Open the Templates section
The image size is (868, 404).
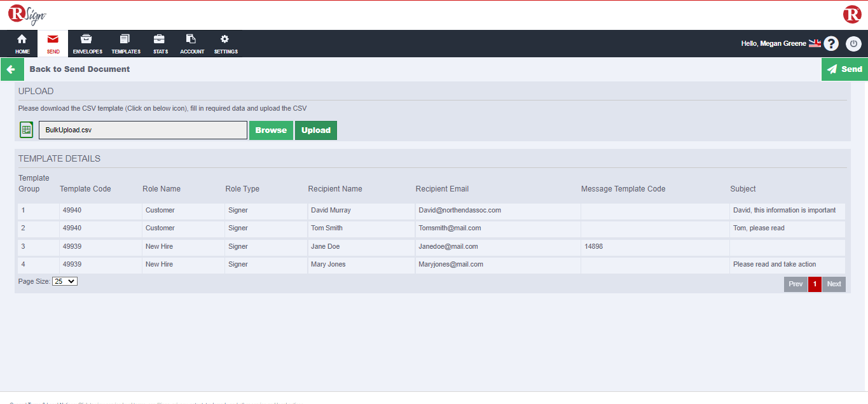[x=125, y=43]
